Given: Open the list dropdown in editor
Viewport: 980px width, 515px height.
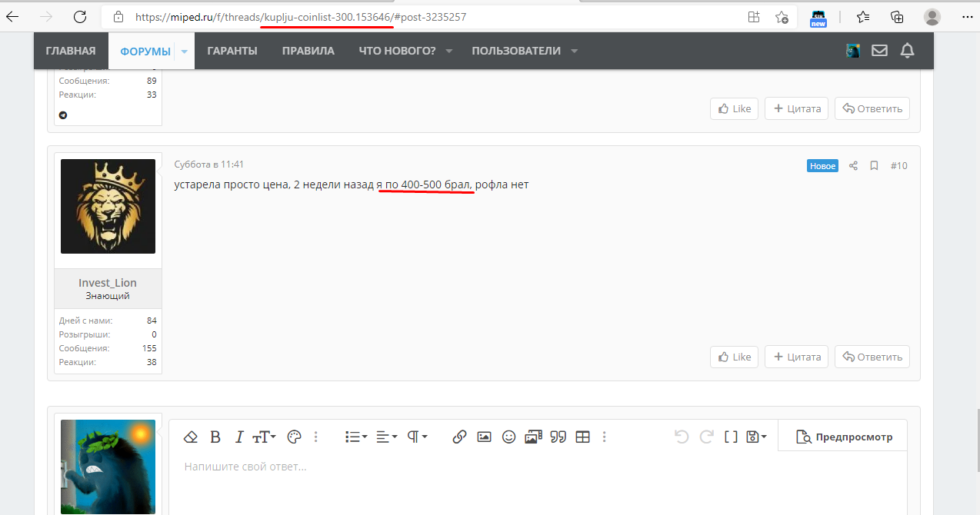Looking at the screenshot, I should click(x=356, y=437).
